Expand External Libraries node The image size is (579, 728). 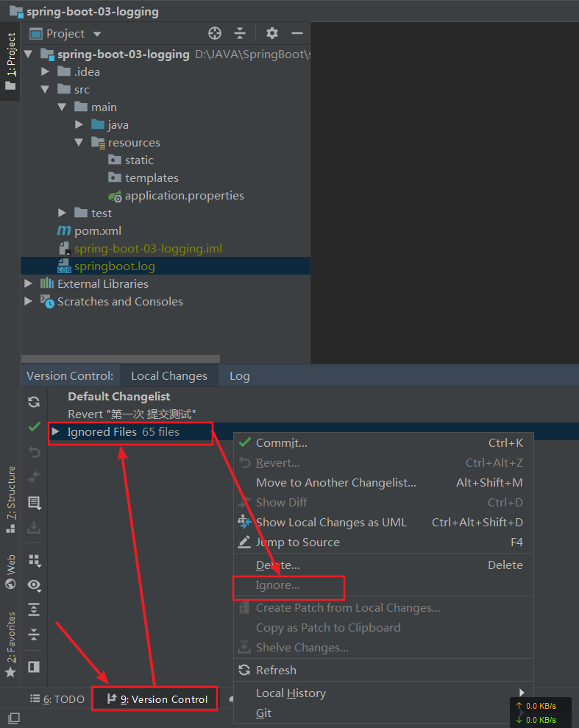click(28, 283)
